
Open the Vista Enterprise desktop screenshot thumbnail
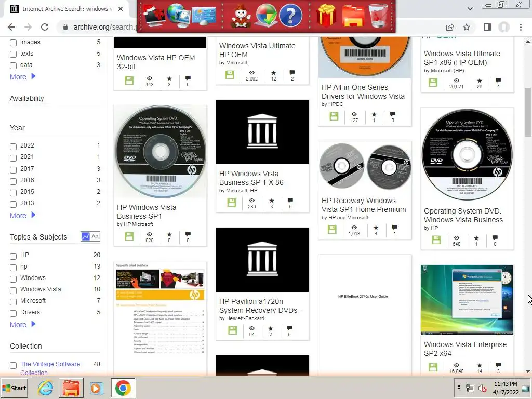(467, 300)
